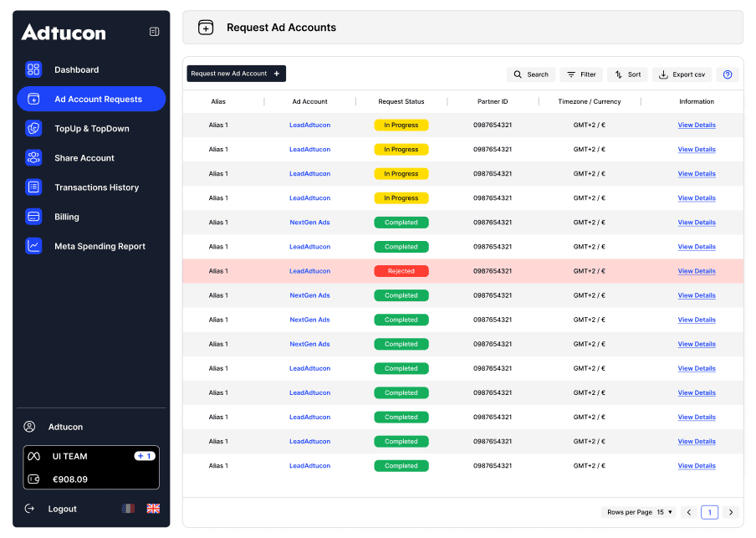Viewport: 756px width, 538px height.
Task: Select page 1 in pagination
Action: point(710,512)
